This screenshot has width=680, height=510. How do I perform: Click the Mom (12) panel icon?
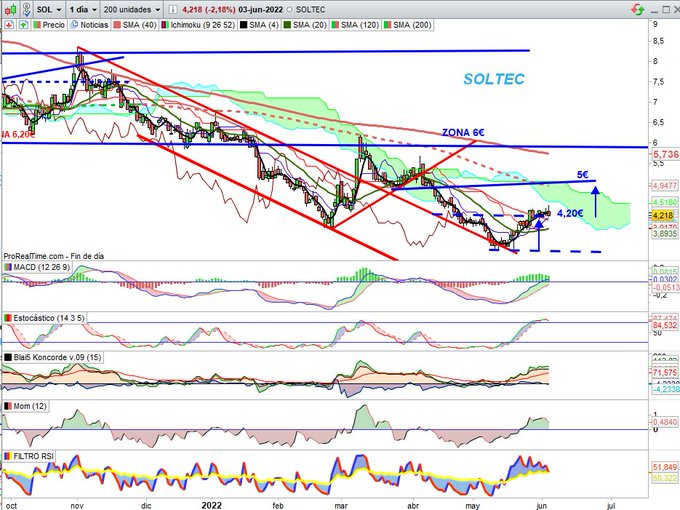coord(8,406)
